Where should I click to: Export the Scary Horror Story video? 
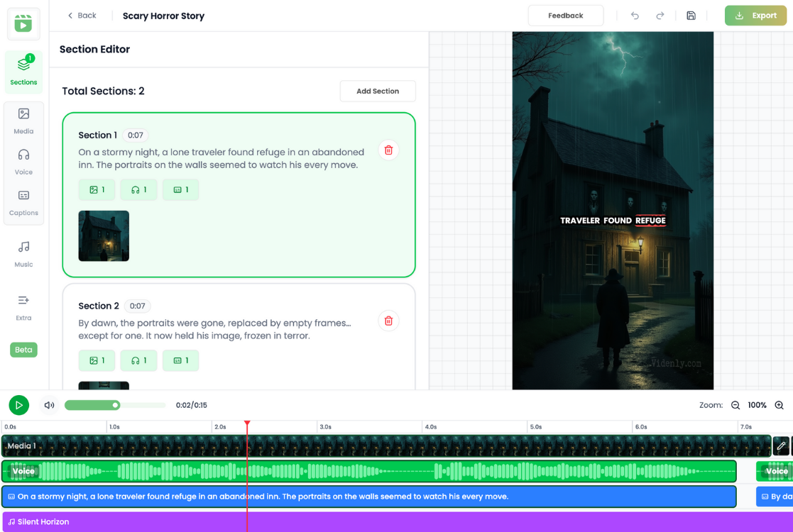755,15
